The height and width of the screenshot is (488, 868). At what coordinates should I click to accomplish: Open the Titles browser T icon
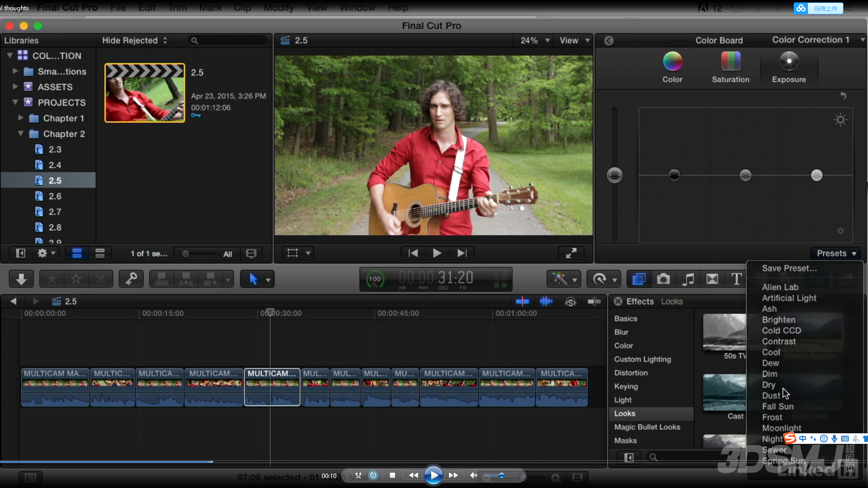coord(736,279)
